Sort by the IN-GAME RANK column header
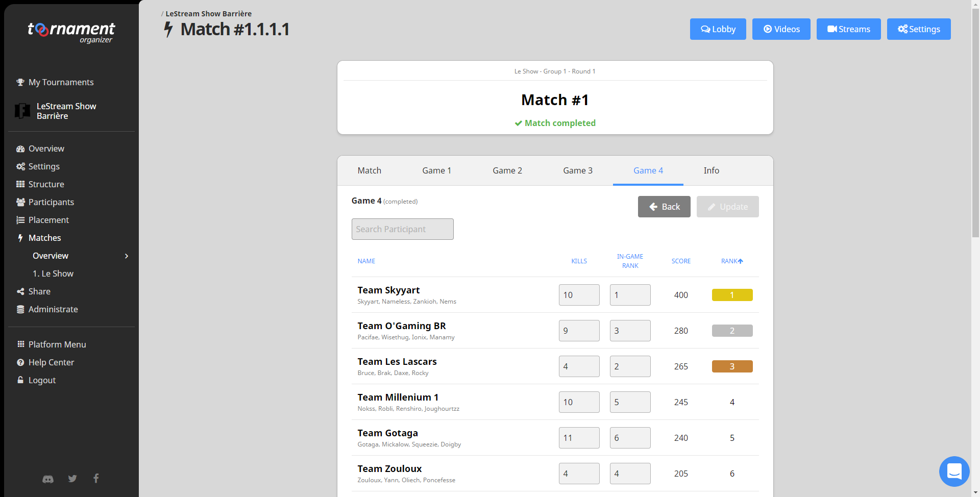The image size is (980, 497). pos(630,261)
